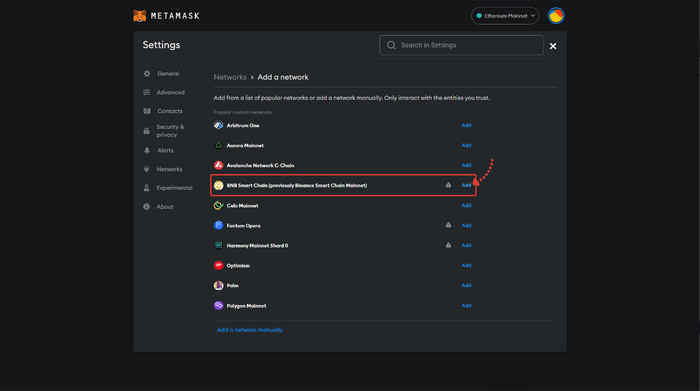Viewport: 700px width, 391px height.
Task: Click the Networks plug icon
Action: pos(146,169)
